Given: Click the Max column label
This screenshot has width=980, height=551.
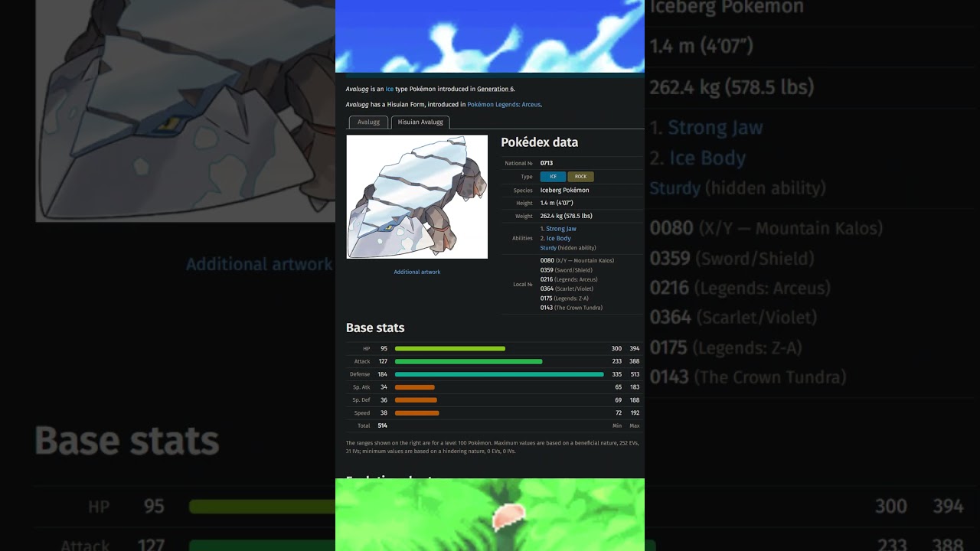Looking at the screenshot, I should [x=635, y=425].
